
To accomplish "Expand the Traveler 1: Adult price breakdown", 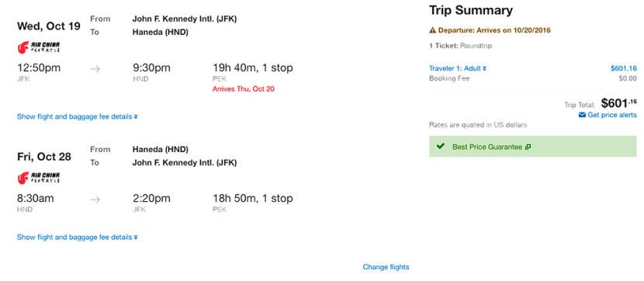I will (458, 68).
